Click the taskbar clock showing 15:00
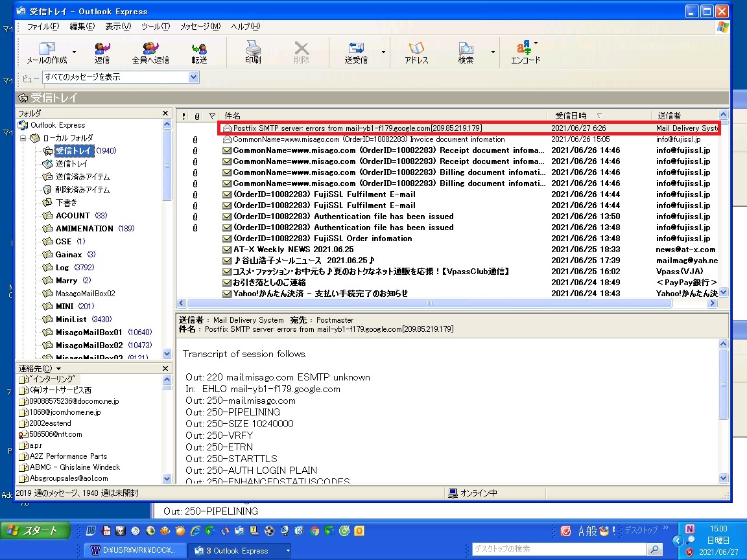 (x=718, y=529)
